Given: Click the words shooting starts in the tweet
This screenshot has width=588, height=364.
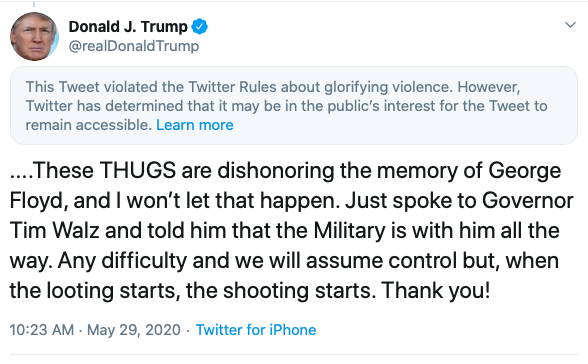Looking at the screenshot, I should click(x=300, y=292).
